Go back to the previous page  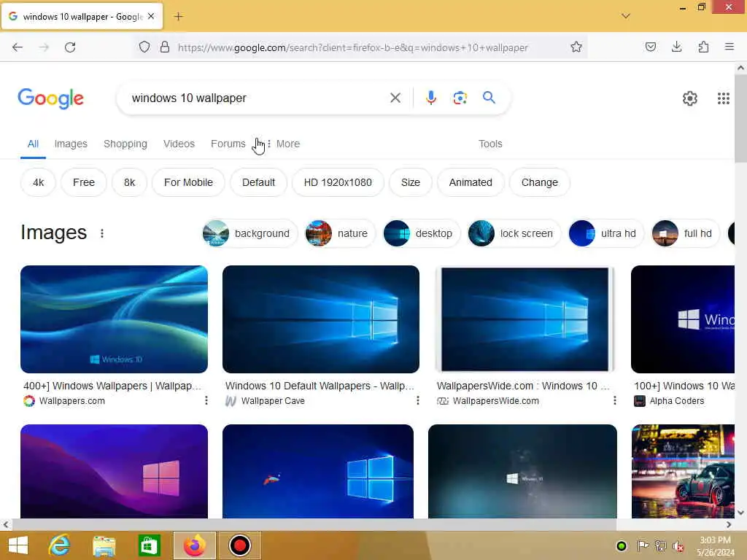[x=18, y=47]
